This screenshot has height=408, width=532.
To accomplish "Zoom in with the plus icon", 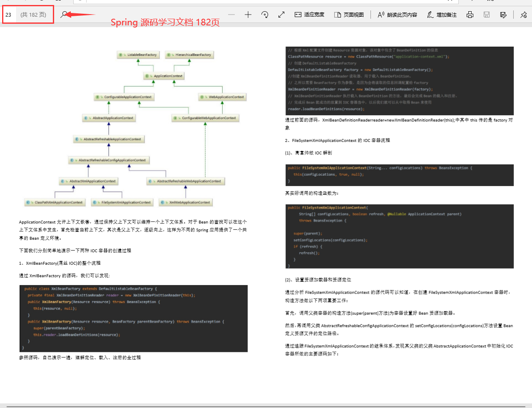I will coord(248,15).
